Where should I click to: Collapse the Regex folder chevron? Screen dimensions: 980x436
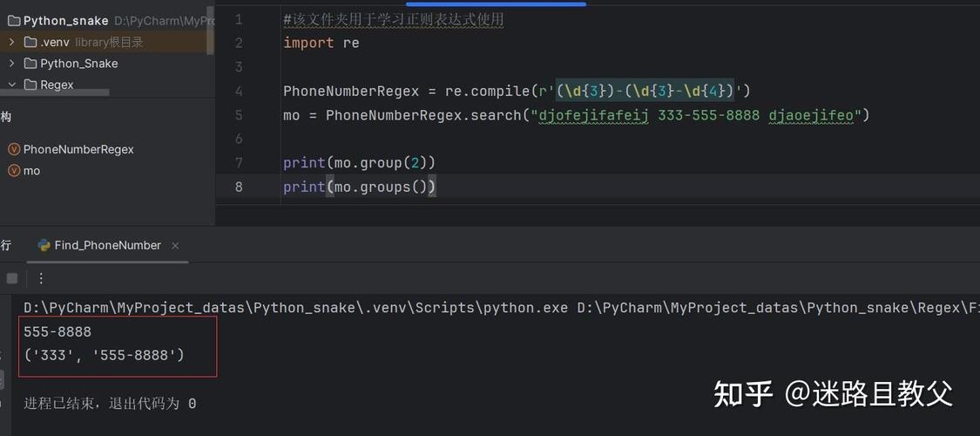[x=11, y=85]
